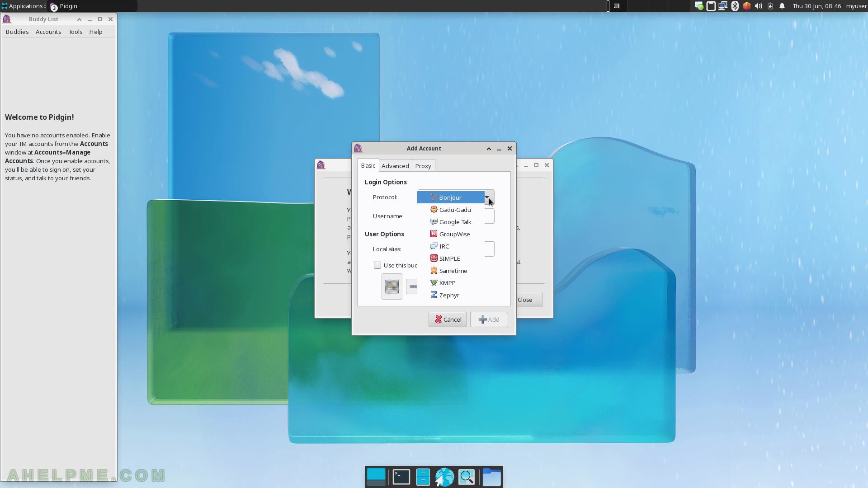This screenshot has width=868, height=488.
Task: Open the Applications menu in the panel
Action: click(x=22, y=6)
